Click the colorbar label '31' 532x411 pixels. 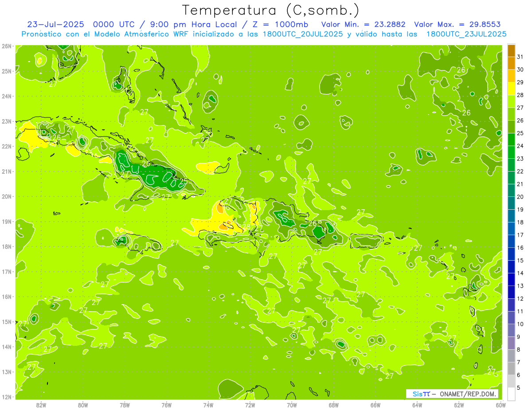(520, 56)
